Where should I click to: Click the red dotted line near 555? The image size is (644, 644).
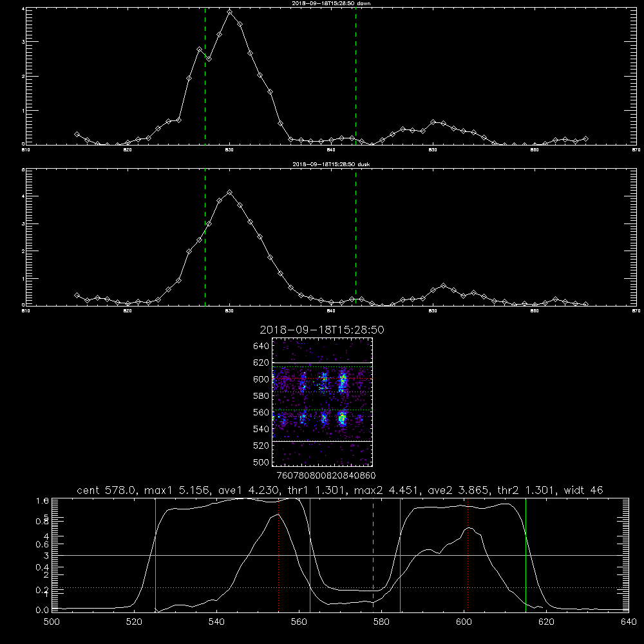pos(278,554)
